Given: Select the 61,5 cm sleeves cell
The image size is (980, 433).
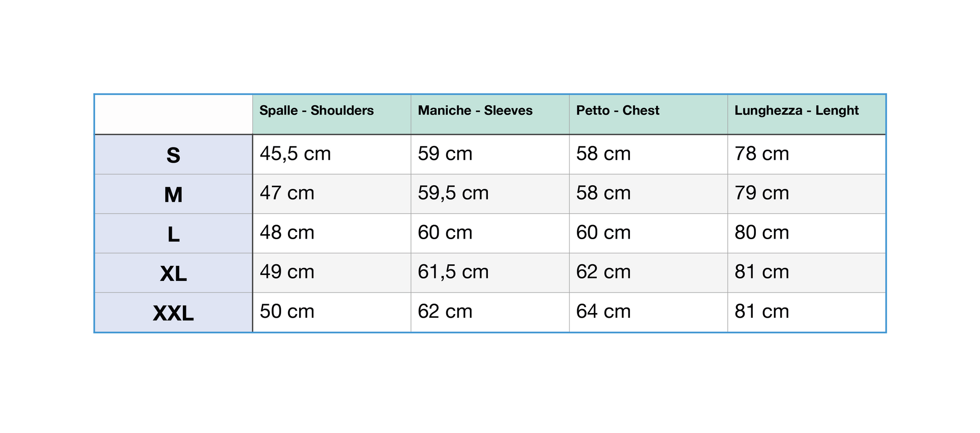Looking at the screenshot, I should (x=453, y=272).
